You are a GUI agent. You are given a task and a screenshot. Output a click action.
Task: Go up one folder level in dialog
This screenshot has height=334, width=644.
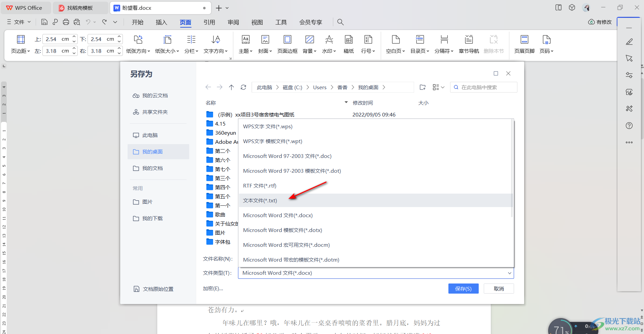click(x=231, y=87)
